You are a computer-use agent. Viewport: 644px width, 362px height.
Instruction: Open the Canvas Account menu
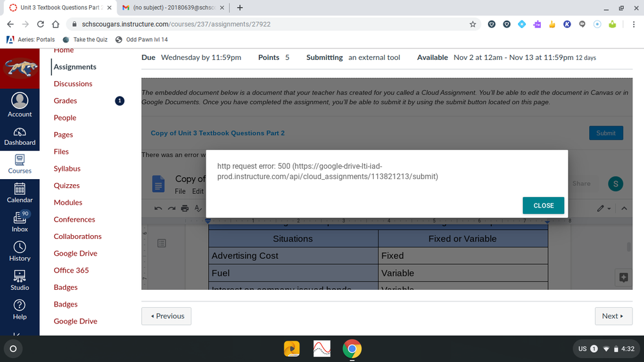(19, 104)
